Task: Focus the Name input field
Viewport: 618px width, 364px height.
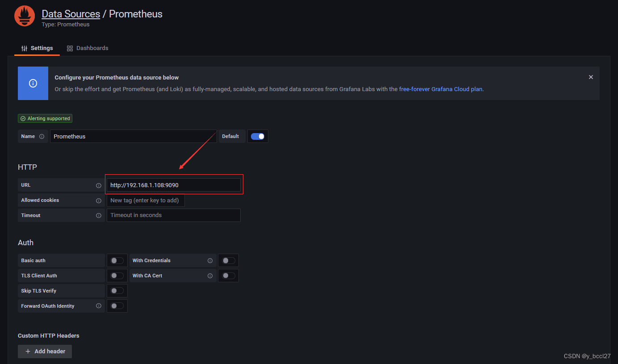Action: click(134, 136)
